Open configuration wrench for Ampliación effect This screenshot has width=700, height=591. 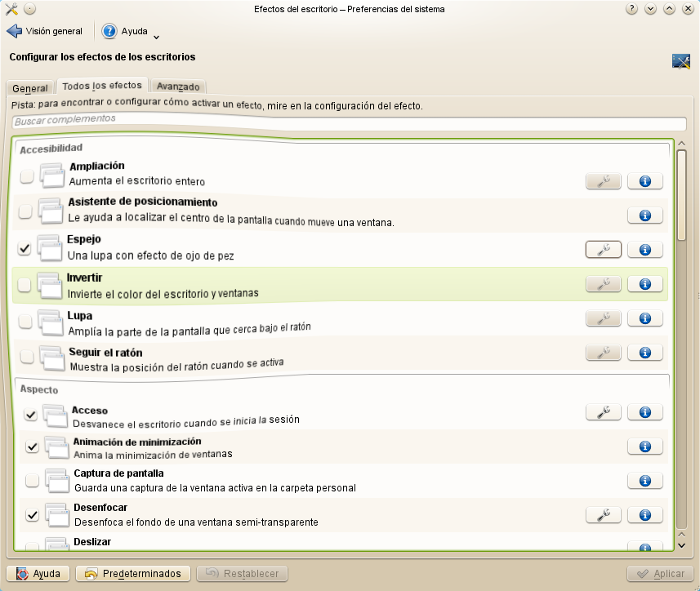[x=603, y=181]
